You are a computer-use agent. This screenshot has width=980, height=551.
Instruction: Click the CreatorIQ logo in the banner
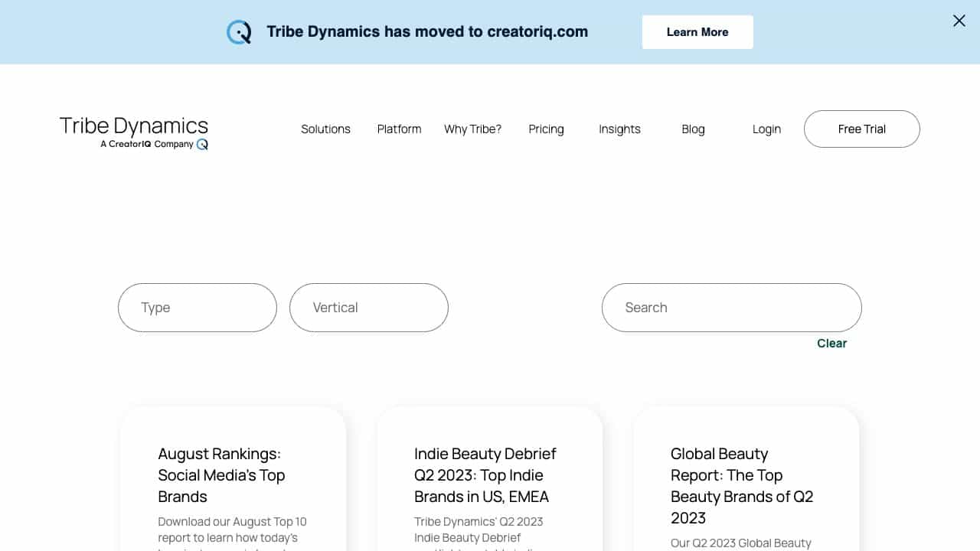(x=239, y=32)
